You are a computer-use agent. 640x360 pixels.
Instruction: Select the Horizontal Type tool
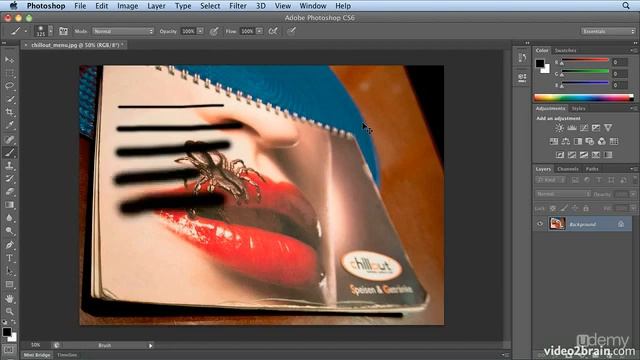[x=9, y=258]
